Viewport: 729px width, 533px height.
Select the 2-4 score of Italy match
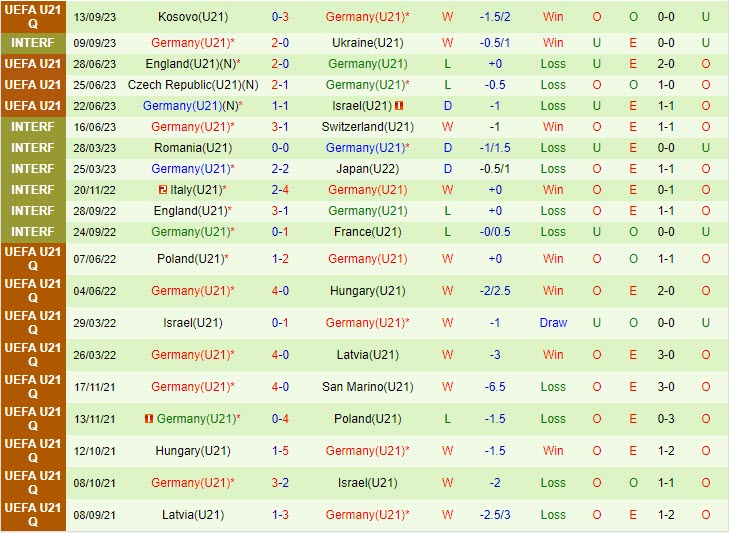point(280,190)
